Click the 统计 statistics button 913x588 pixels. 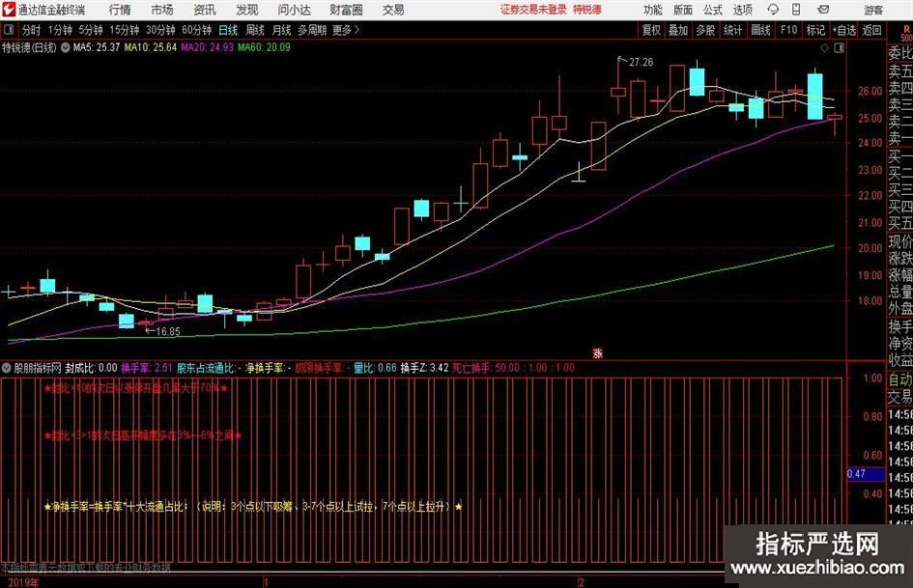click(732, 30)
